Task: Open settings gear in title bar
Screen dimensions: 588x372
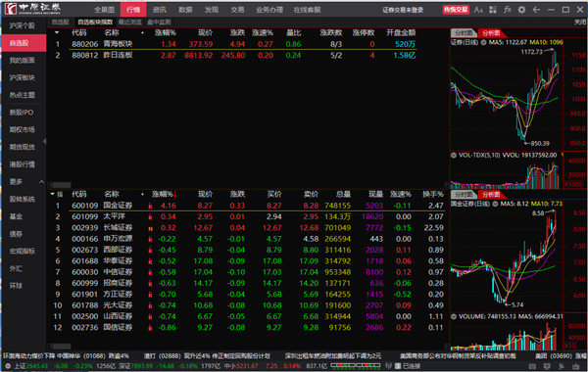Action: click(521, 10)
